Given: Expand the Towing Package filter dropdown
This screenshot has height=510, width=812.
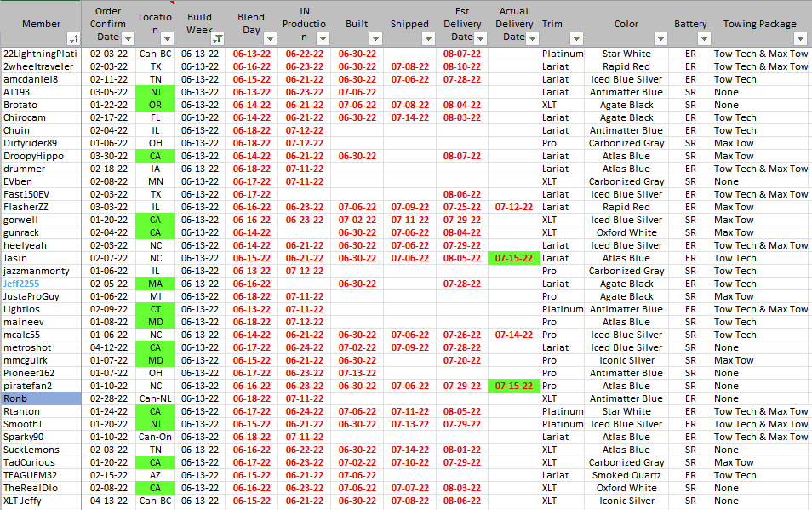Looking at the screenshot, I should point(800,39).
